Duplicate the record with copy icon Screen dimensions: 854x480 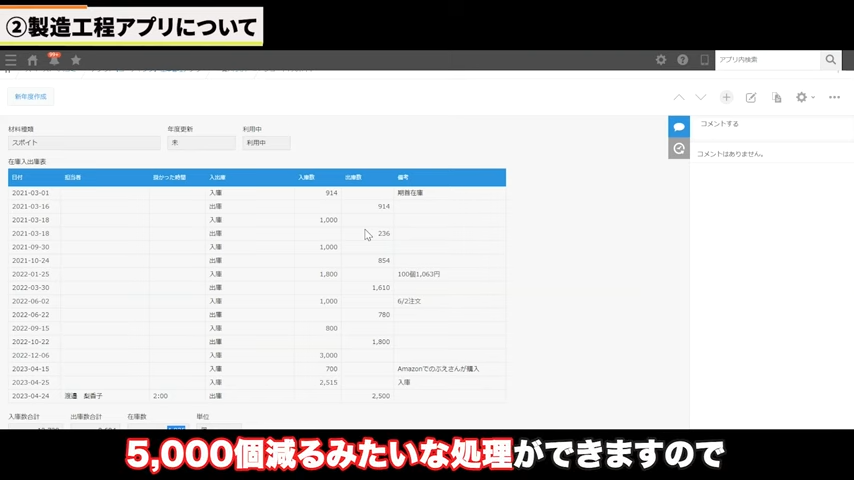(x=777, y=98)
